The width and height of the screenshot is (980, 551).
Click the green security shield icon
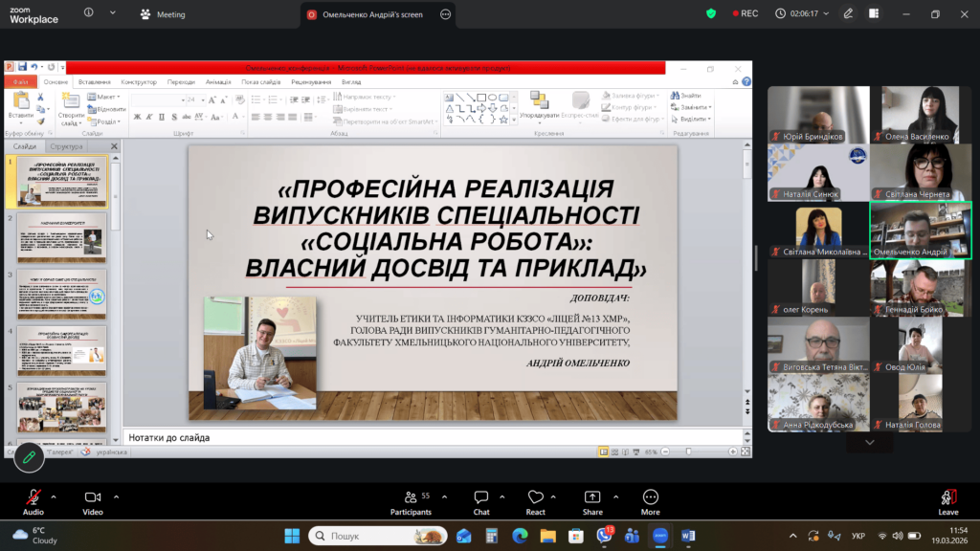pyautogui.click(x=711, y=14)
